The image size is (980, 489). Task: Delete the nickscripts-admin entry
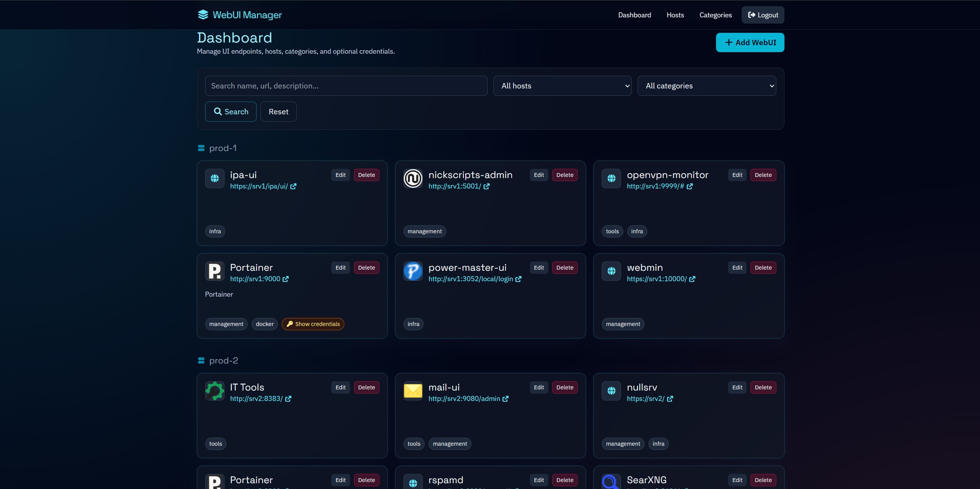pyautogui.click(x=565, y=175)
